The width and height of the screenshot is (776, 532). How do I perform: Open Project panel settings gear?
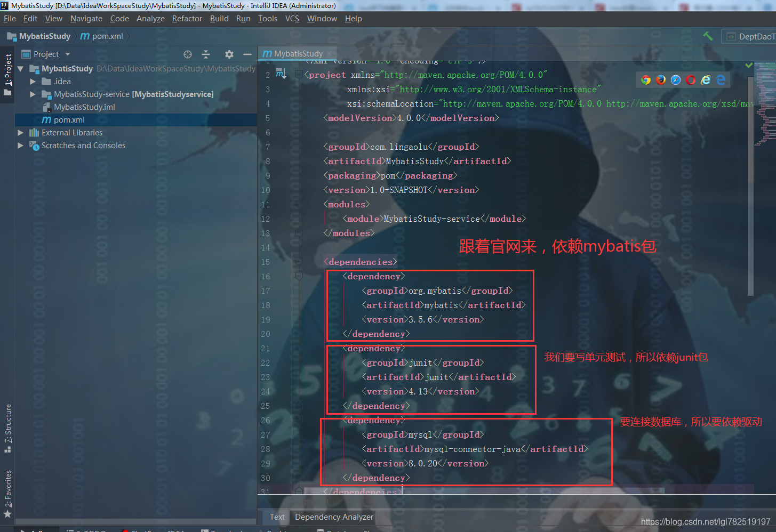[229, 54]
